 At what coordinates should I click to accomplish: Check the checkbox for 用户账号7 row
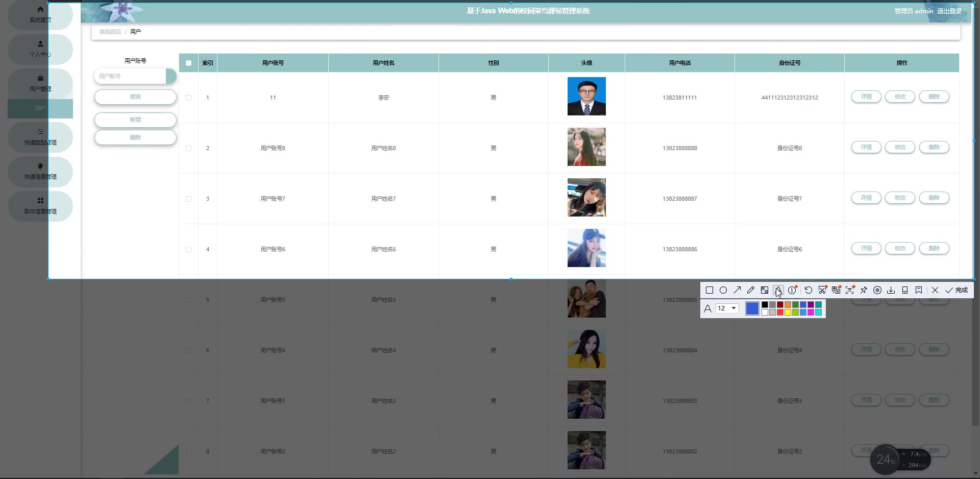(189, 199)
